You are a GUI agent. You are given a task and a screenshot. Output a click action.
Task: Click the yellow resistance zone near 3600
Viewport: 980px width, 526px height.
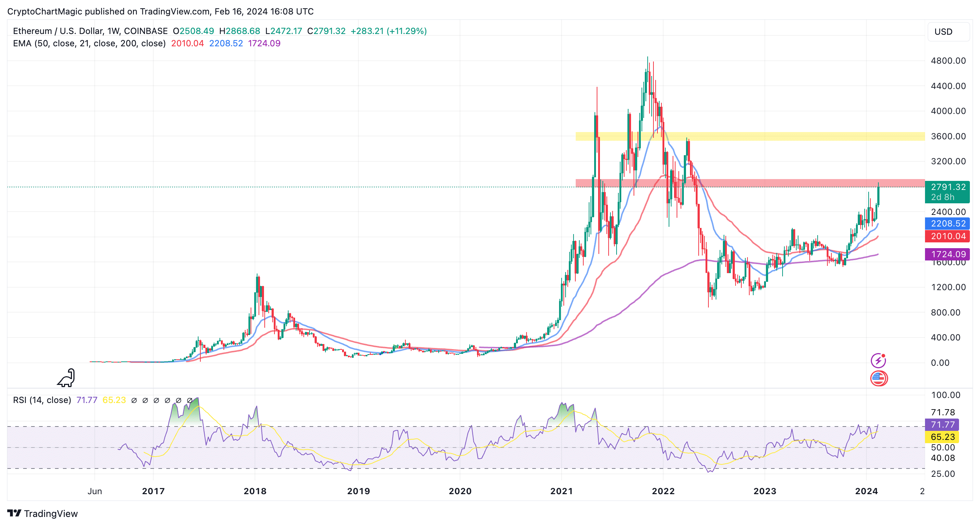pos(750,136)
